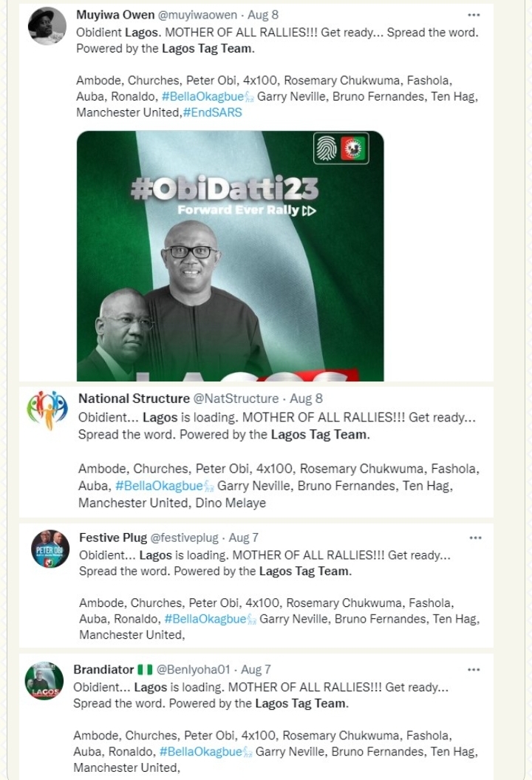Open more options on National Structure's tweet
The width and height of the screenshot is (532, 780).
tap(475, 399)
